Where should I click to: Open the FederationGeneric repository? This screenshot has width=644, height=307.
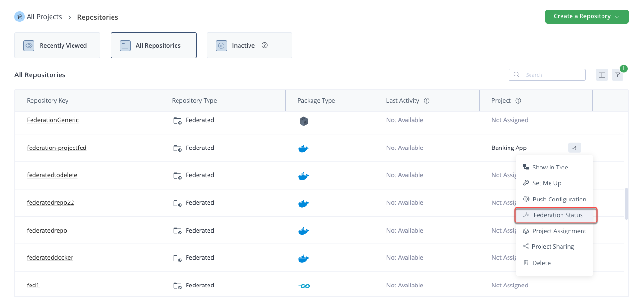pos(52,120)
